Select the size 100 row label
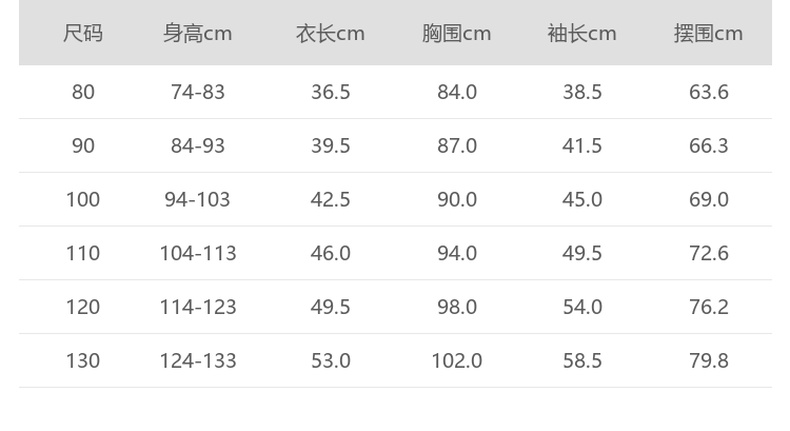Viewport: 790px width, 431px height. pyautogui.click(x=83, y=200)
